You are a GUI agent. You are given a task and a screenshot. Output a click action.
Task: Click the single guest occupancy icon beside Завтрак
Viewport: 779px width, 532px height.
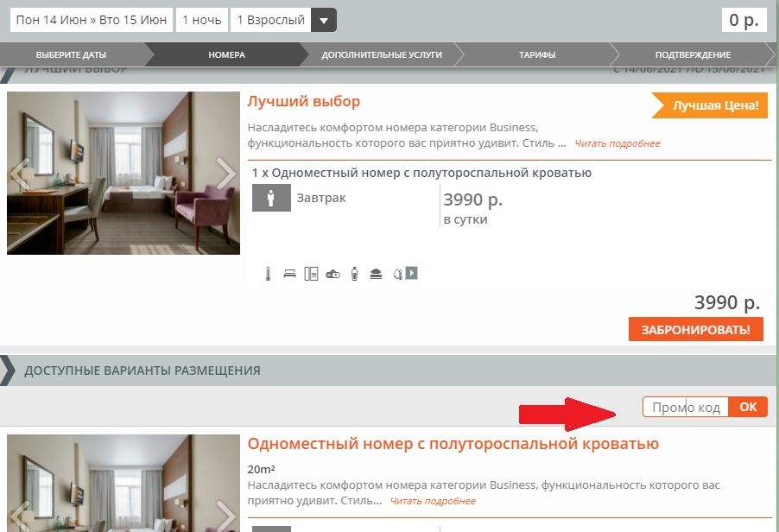271,198
